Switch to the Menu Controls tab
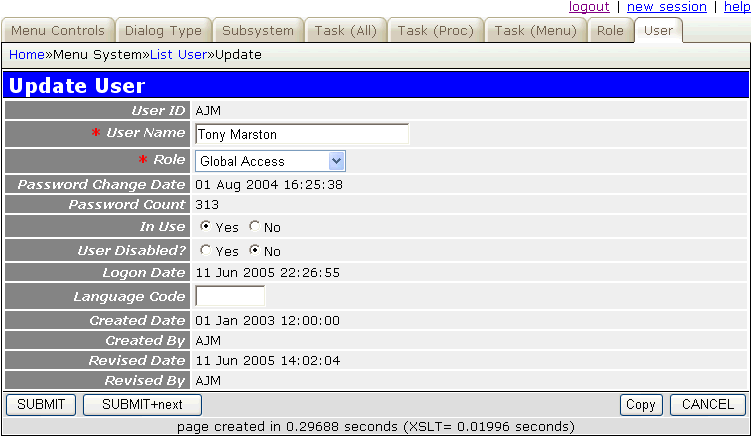 tap(57, 31)
